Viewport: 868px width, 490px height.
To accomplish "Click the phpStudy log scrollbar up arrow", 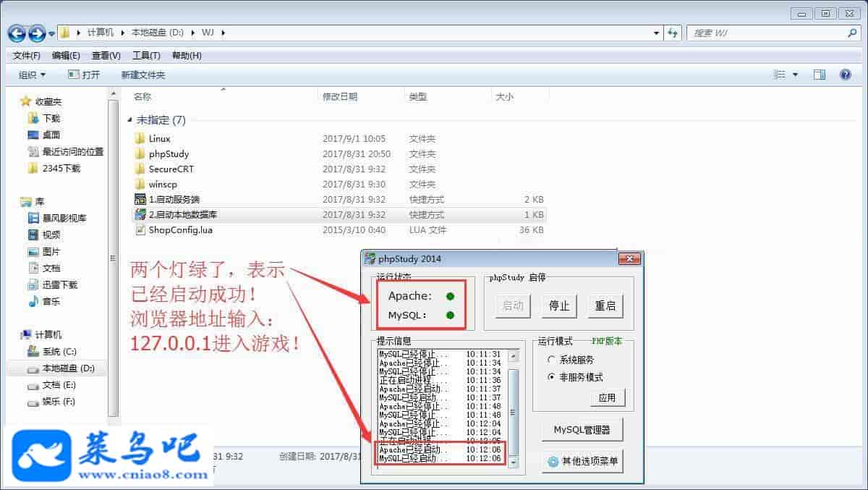I will coord(514,356).
